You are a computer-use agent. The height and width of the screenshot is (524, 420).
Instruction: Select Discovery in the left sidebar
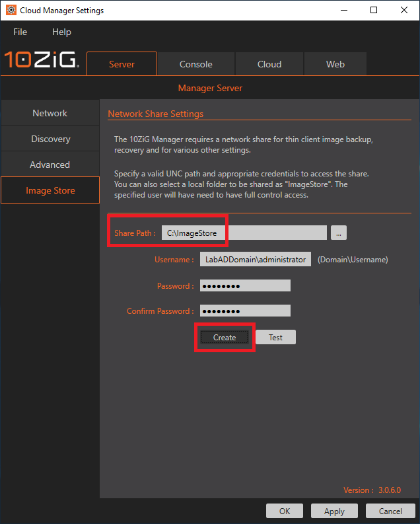tap(50, 139)
